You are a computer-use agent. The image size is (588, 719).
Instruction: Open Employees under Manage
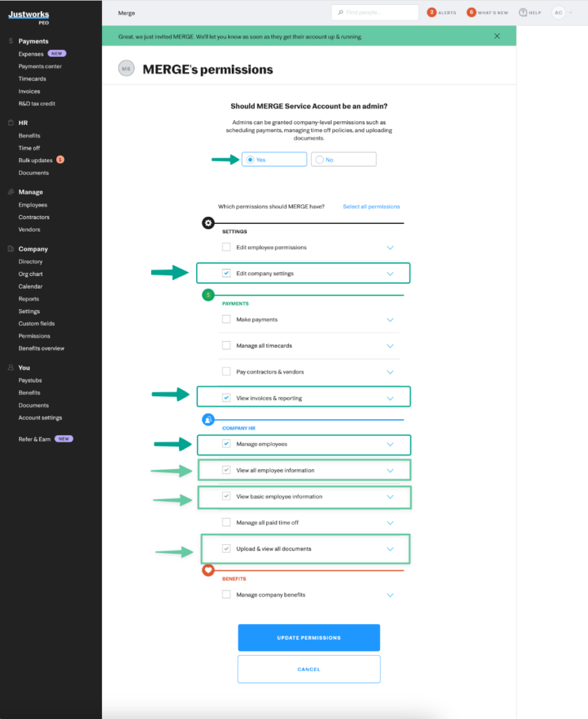(32, 204)
